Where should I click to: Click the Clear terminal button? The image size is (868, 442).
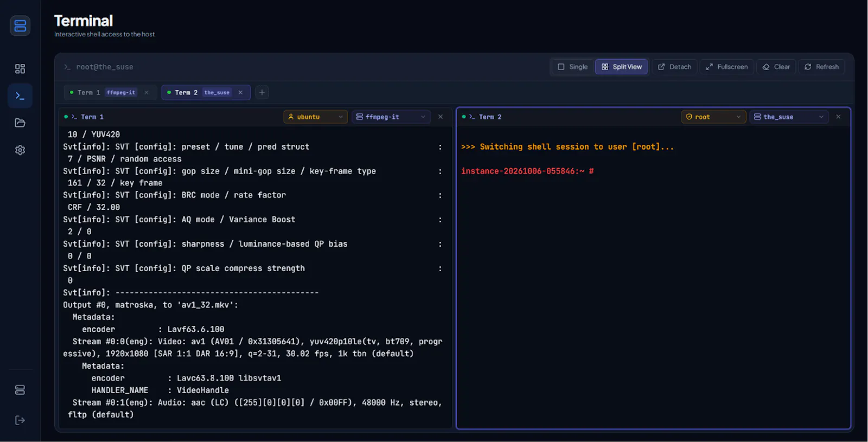(776, 67)
